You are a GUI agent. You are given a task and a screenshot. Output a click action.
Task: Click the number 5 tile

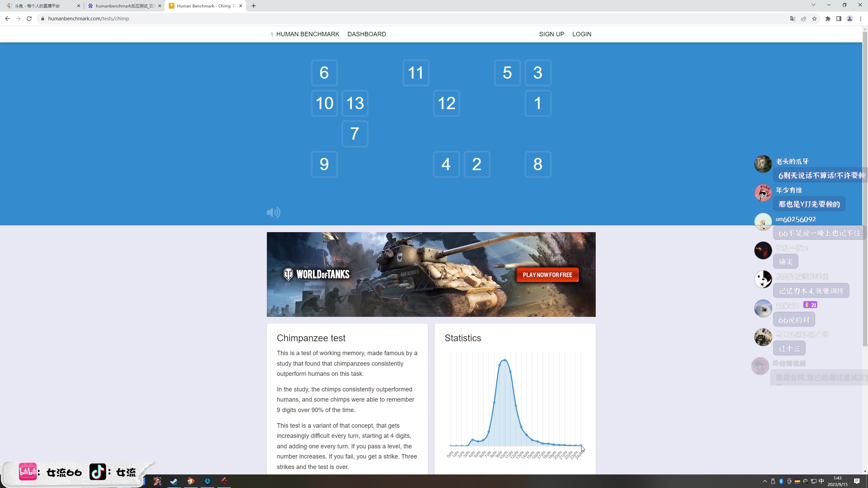[507, 73]
